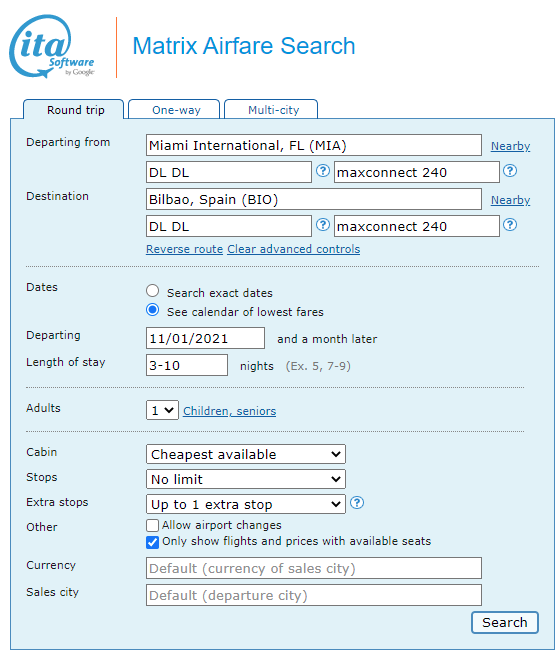Open help icon beside destination routing codes DL DL
The image size is (557, 658).
tap(322, 225)
